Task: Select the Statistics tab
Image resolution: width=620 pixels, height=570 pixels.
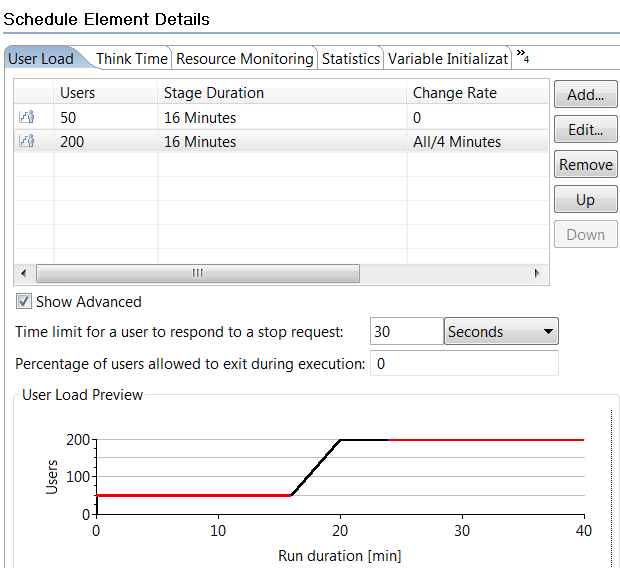Action: pos(351,59)
